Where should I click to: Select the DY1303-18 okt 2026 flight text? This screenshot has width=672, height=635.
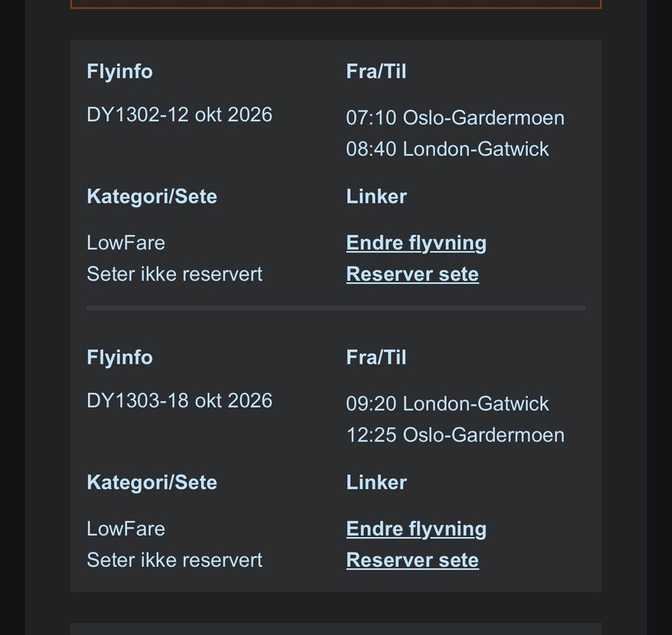point(179,400)
